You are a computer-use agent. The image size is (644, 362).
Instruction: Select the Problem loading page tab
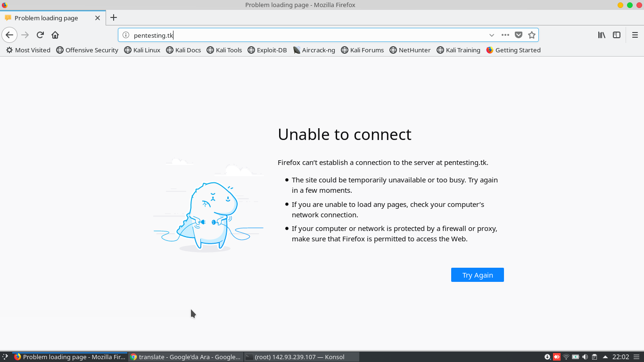click(45, 18)
